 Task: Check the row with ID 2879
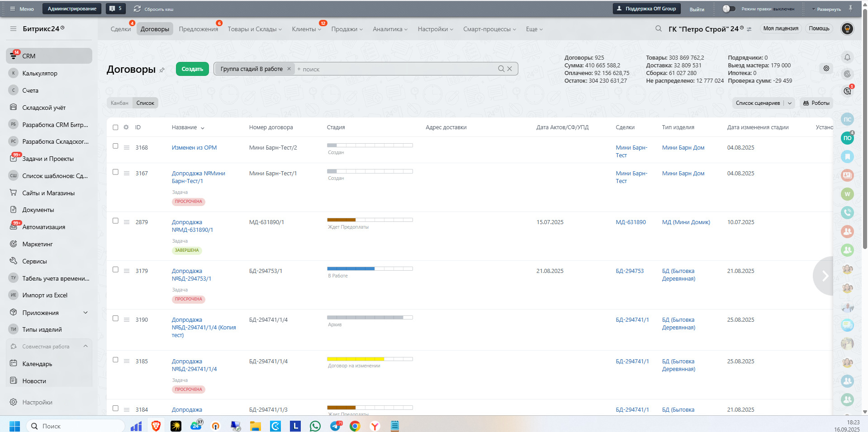115,221
